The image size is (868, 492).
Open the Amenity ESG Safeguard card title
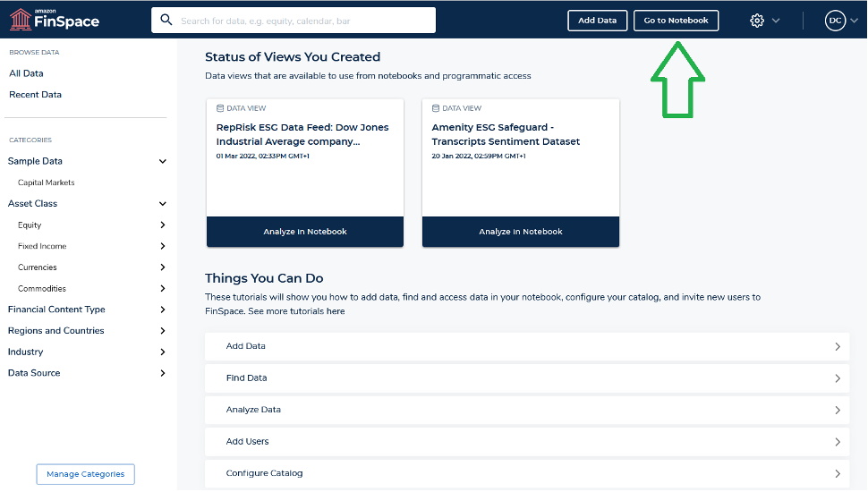point(506,134)
